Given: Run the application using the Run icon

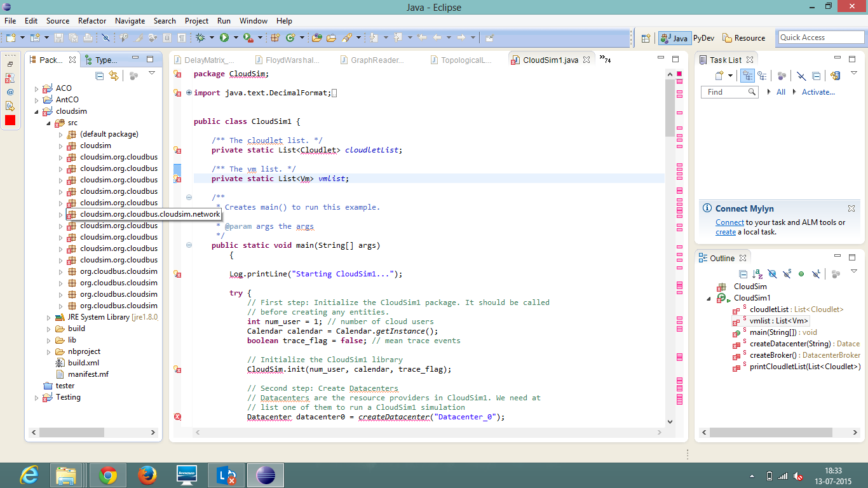Looking at the screenshot, I should 224,37.
